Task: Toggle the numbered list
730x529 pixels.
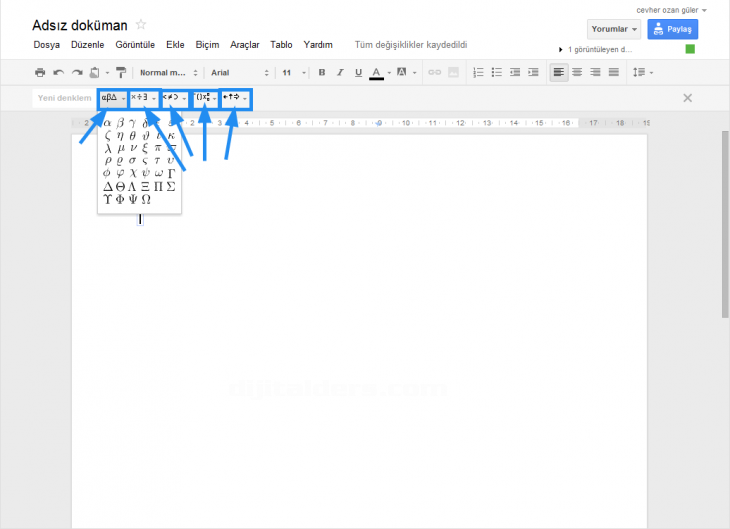Action: click(478, 73)
